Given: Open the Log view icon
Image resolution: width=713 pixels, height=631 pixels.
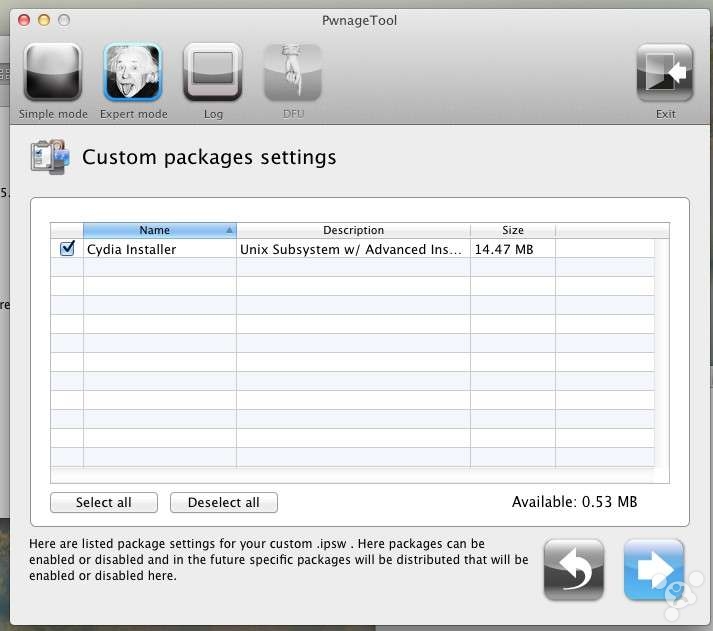Looking at the screenshot, I should (x=213, y=72).
